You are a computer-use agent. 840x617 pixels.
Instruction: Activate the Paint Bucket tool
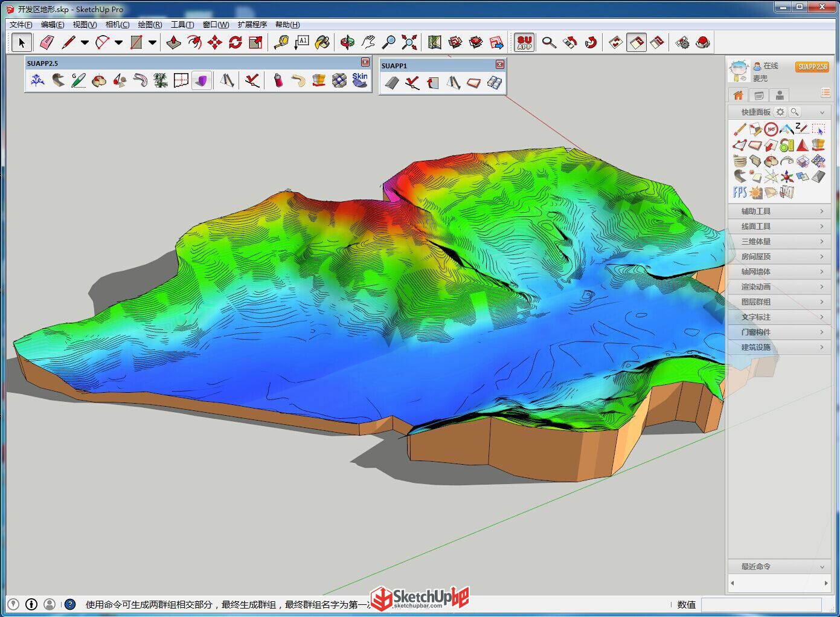click(322, 42)
